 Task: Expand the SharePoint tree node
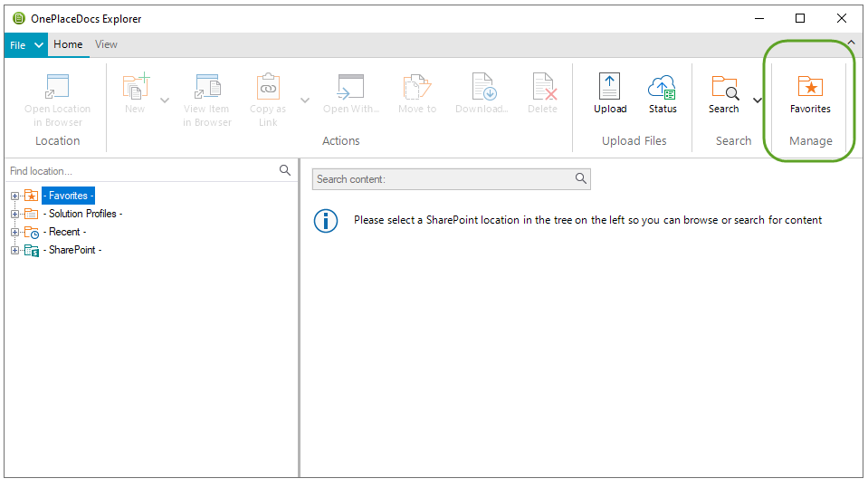click(15, 251)
